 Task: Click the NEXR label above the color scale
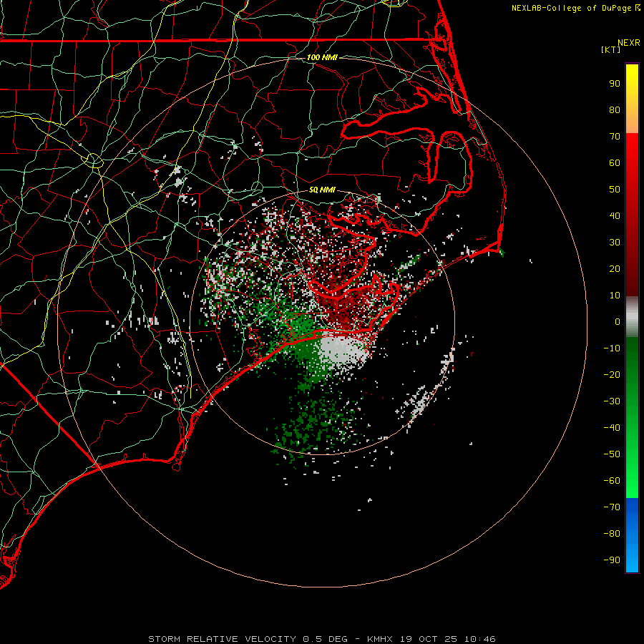[628, 43]
